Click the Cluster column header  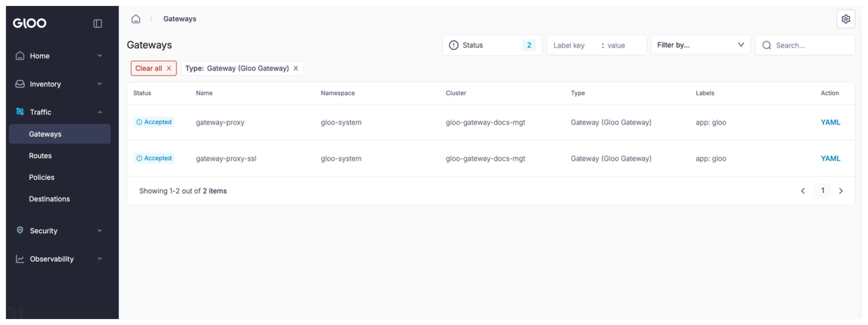(x=456, y=93)
